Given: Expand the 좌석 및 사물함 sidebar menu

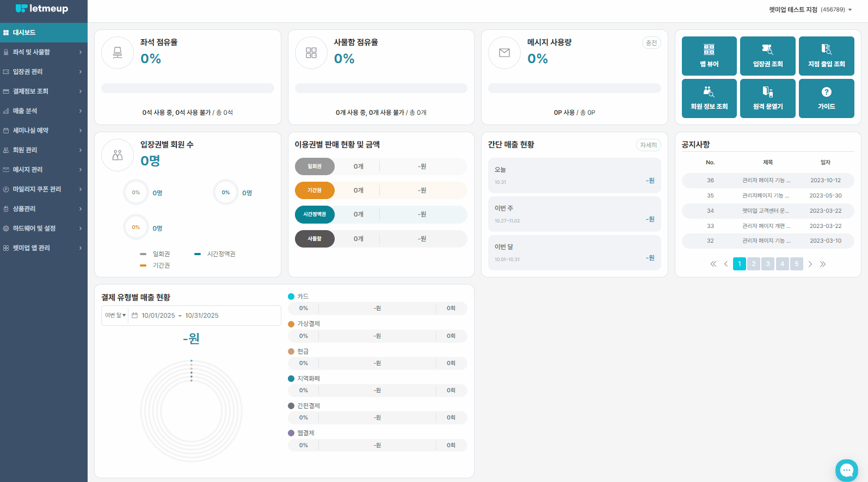Looking at the screenshot, I should coord(42,52).
